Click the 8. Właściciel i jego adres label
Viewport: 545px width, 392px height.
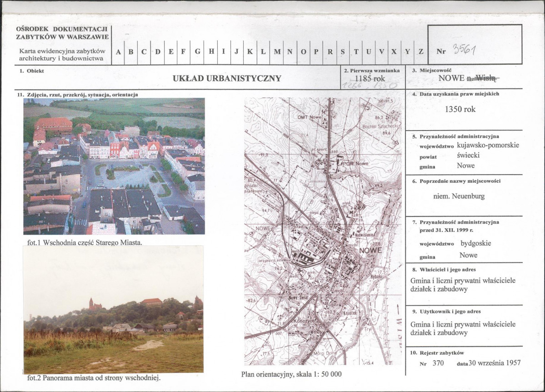[444, 270]
